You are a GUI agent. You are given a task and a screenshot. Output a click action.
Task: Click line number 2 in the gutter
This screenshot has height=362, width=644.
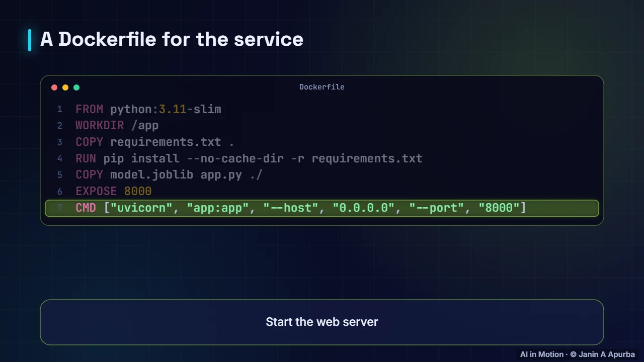pos(60,126)
